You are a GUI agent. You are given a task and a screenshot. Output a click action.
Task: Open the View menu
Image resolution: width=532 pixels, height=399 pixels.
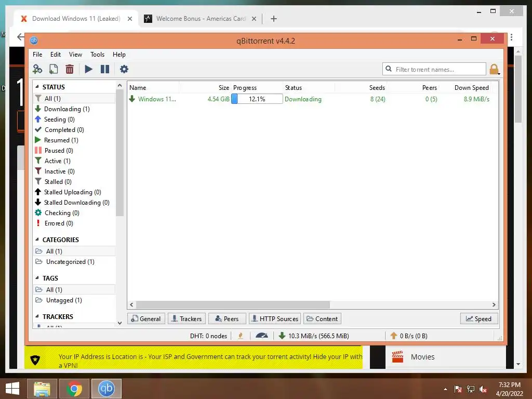(x=75, y=54)
